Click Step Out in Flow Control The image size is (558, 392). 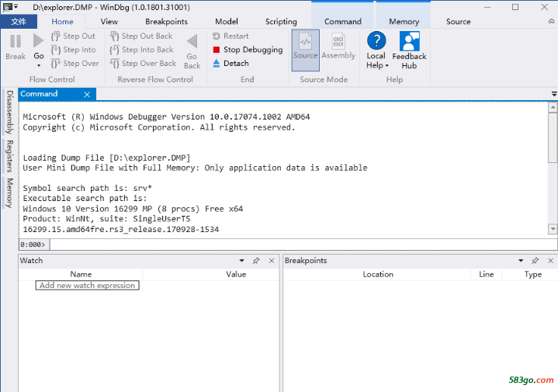[x=73, y=36]
